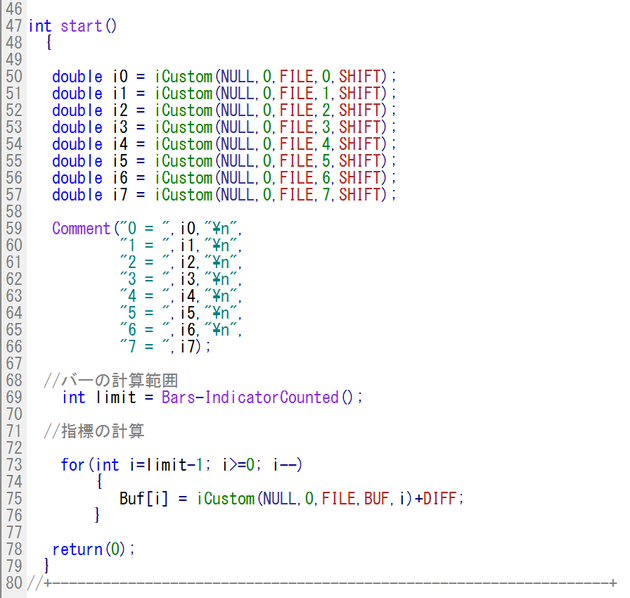Click the string "1 = " on line 60
Viewport: 630px width, 598px height.
(x=145, y=245)
